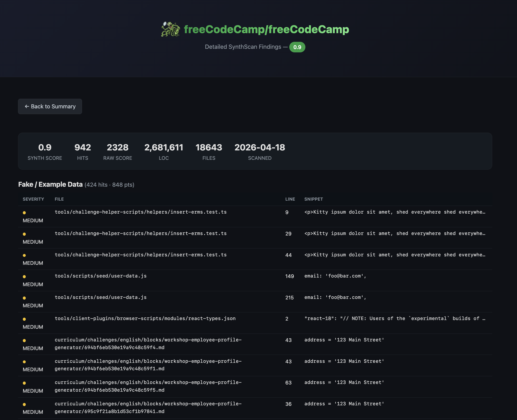This screenshot has width=517, height=420.
Task: Click file path ending 694bf6eb530e19a9c48c59f4.md
Action: [148, 344]
